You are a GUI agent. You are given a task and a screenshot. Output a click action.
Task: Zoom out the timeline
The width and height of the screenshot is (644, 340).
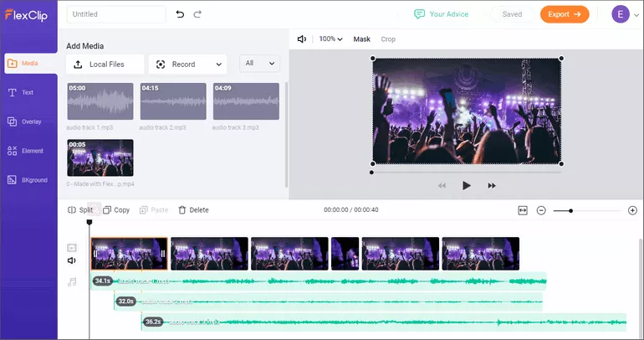coord(541,210)
